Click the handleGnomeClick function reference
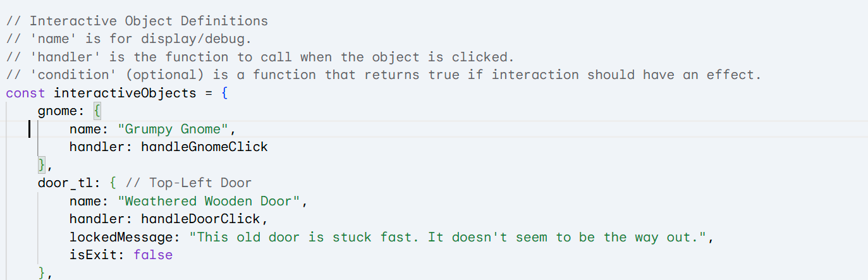 point(204,147)
